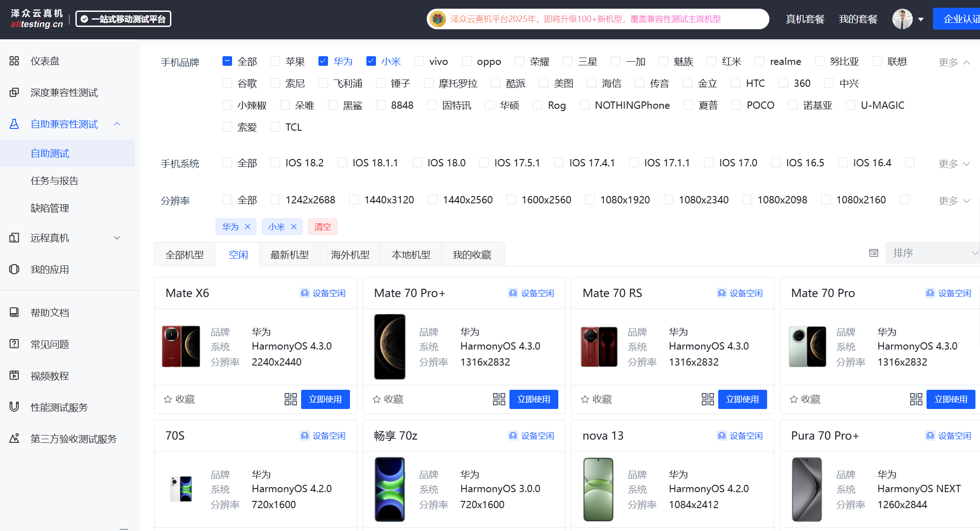Screen dimensions: 980x531
Task: Check the 三星 brand checkbox
Action: click(568, 61)
